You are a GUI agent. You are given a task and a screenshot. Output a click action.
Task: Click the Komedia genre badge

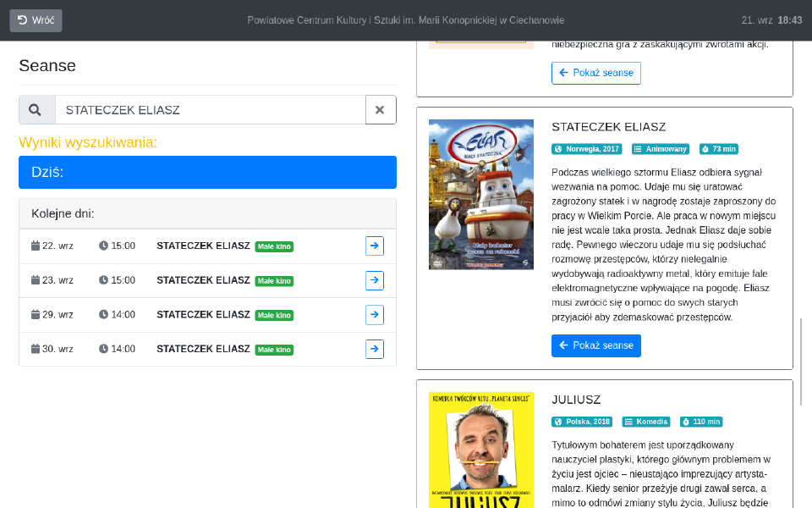(646, 422)
